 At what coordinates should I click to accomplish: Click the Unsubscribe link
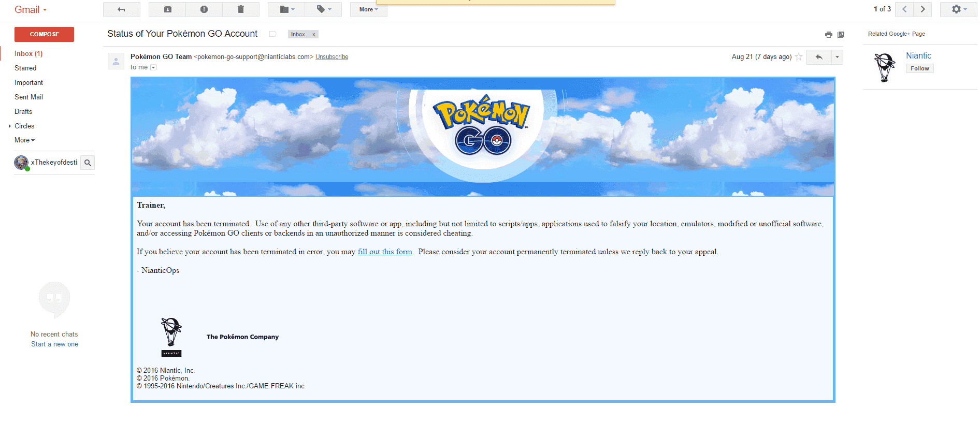click(332, 57)
